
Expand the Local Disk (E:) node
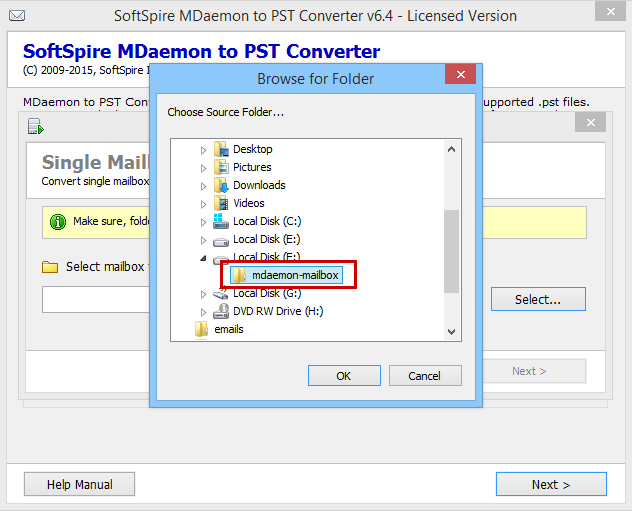(203, 240)
